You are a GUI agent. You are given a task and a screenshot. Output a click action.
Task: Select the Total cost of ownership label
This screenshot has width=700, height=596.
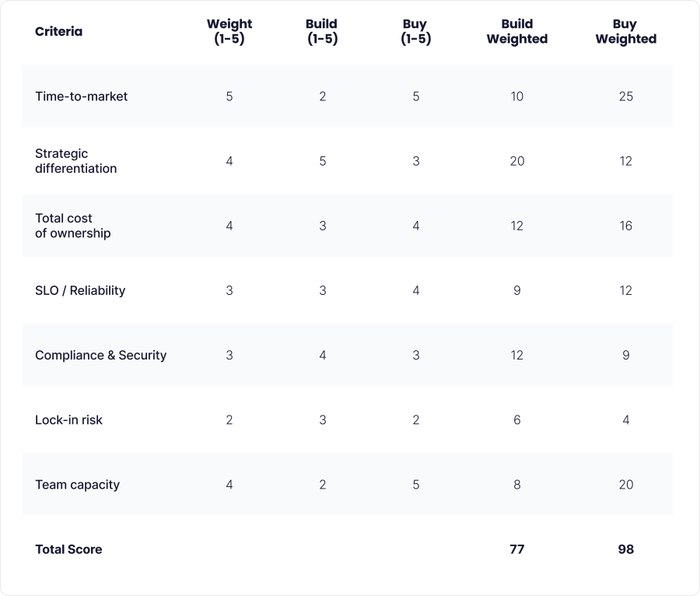tap(73, 226)
